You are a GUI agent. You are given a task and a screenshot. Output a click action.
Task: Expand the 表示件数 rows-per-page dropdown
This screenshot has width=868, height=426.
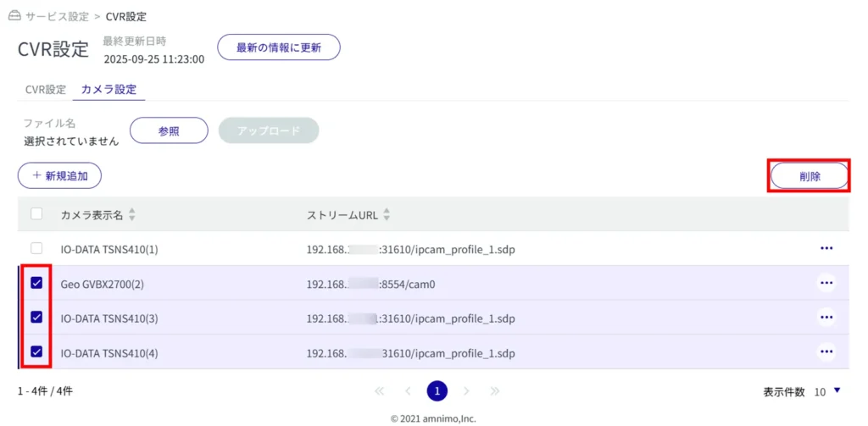coord(837,391)
